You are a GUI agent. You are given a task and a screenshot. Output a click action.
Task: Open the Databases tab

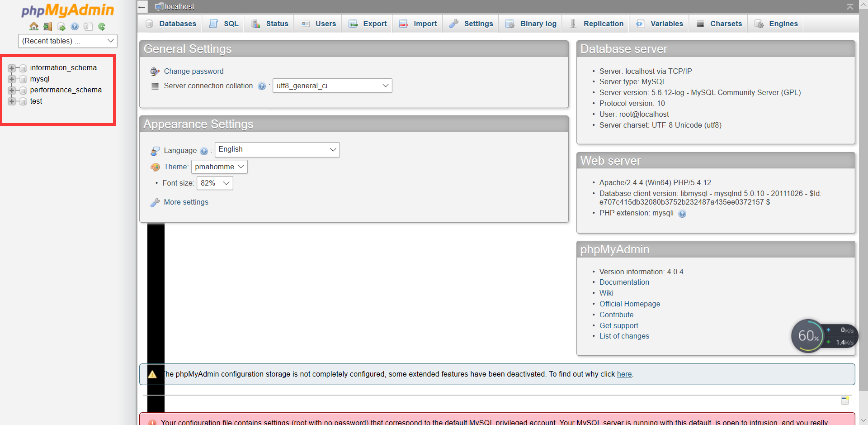tap(171, 24)
